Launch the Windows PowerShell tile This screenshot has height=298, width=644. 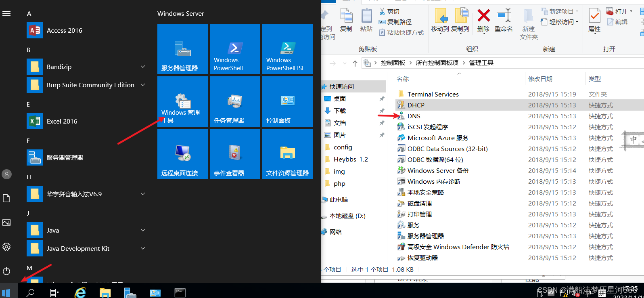(x=235, y=49)
